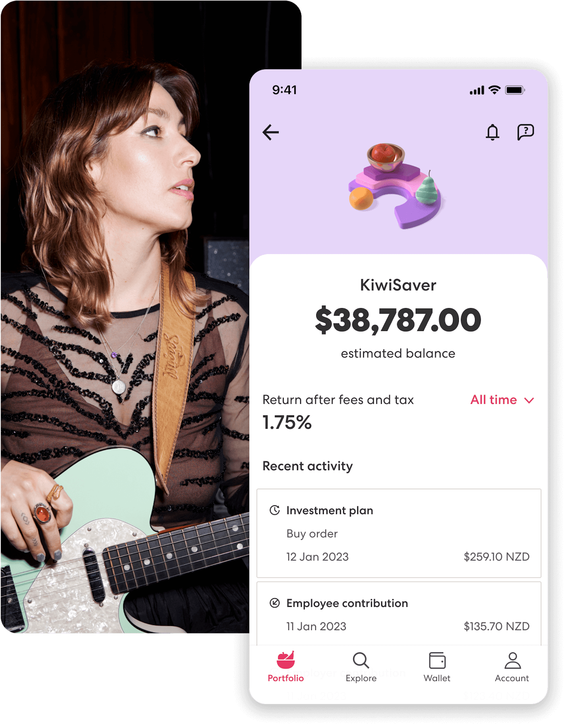Click the $38,787.00 estimated balance
Image resolution: width=568 pixels, height=728 pixels.
[x=398, y=320]
